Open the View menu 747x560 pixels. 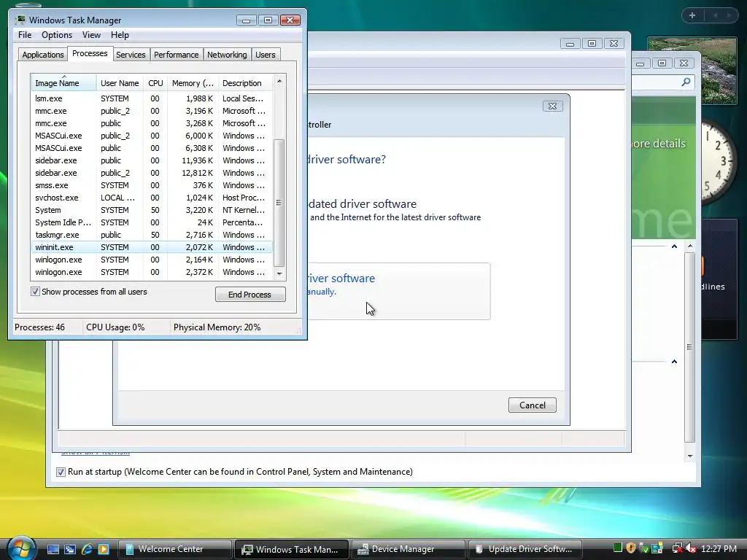[x=91, y=35]
